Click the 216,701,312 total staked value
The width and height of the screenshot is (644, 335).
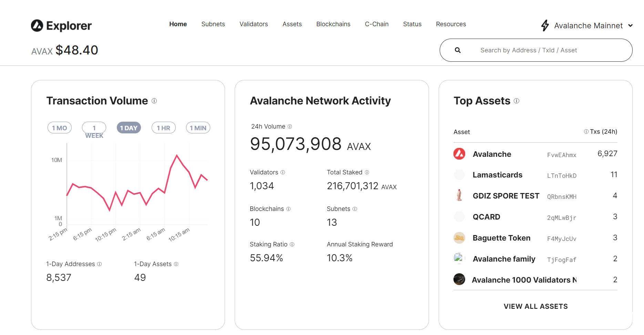(352, 186)
